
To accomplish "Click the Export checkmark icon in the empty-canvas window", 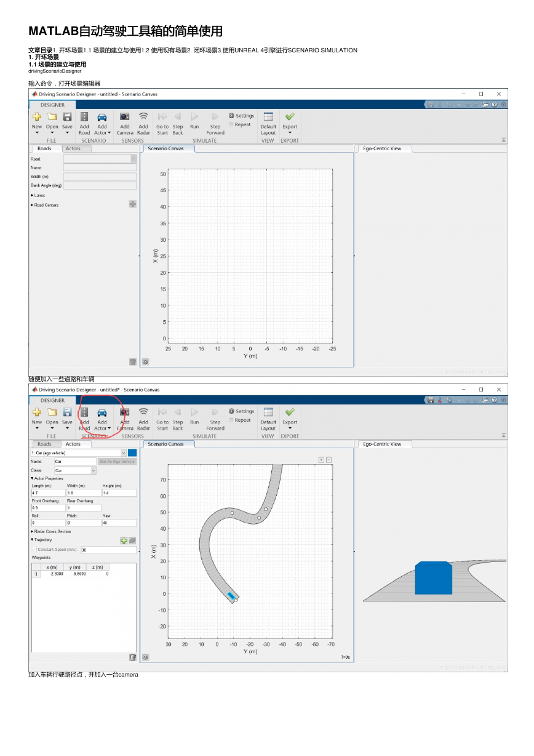I will coord(290,116).
